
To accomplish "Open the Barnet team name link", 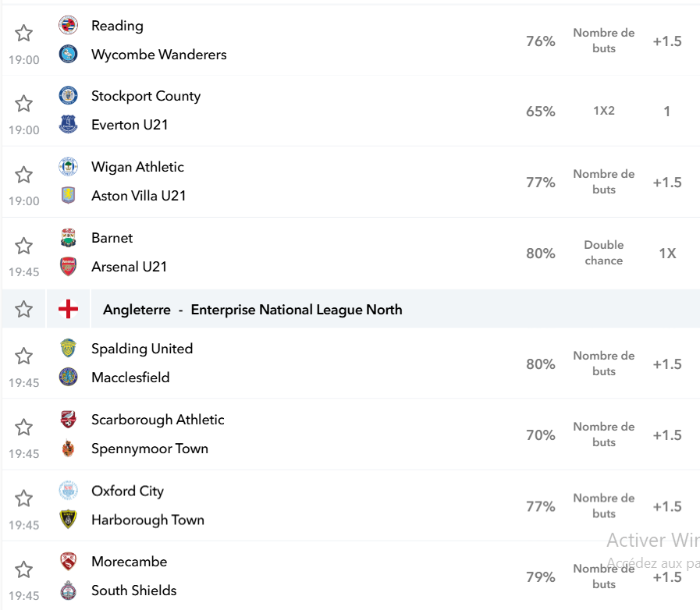I will coord(112,238).
